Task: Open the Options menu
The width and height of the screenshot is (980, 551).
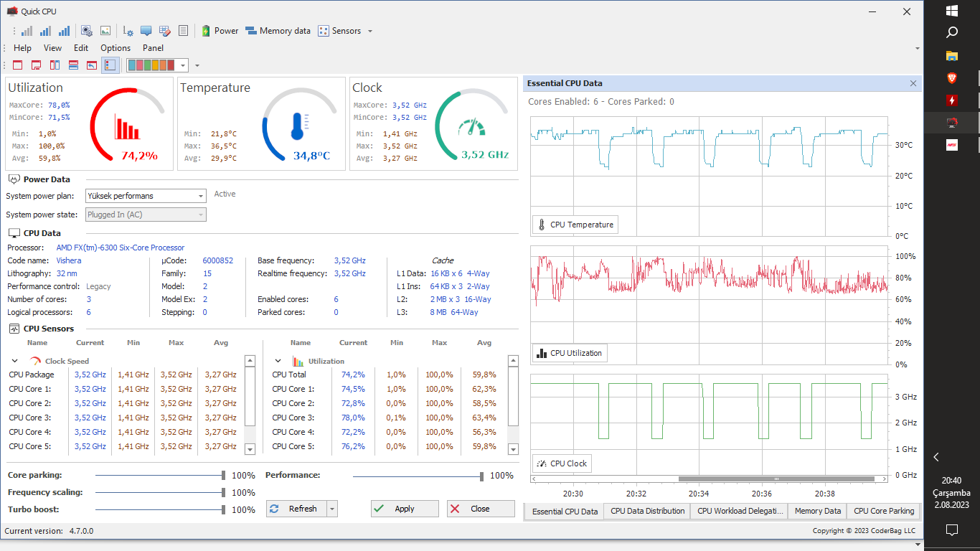Action: click(x=116, y=48)
